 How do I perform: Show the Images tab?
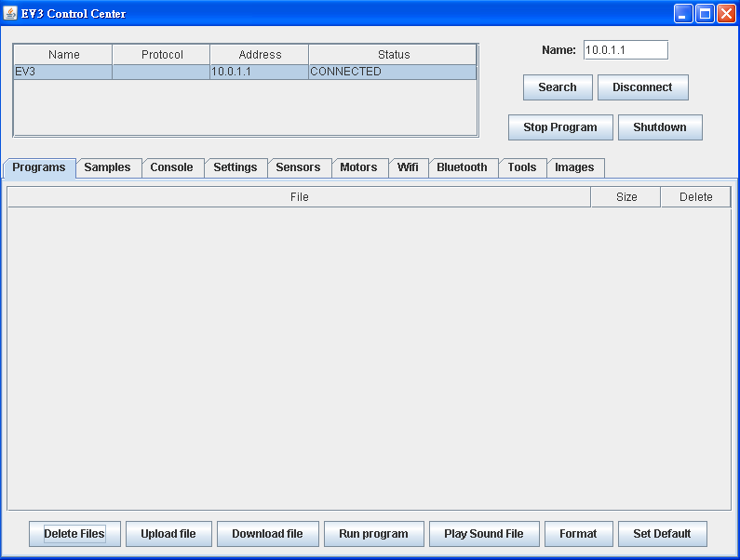click(574, 167)
